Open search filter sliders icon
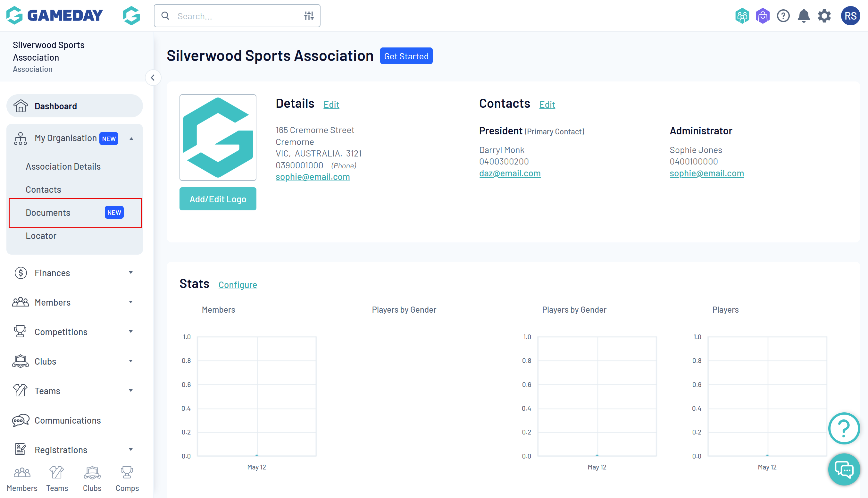This screenshot has width=868, height=498. point(309,16)
